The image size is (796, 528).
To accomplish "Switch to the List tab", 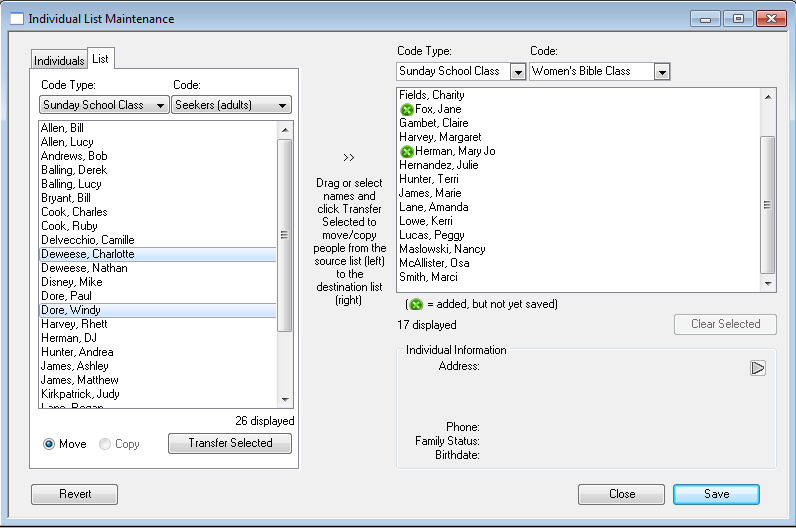I will pyautogui.click(x=101, y=59).
